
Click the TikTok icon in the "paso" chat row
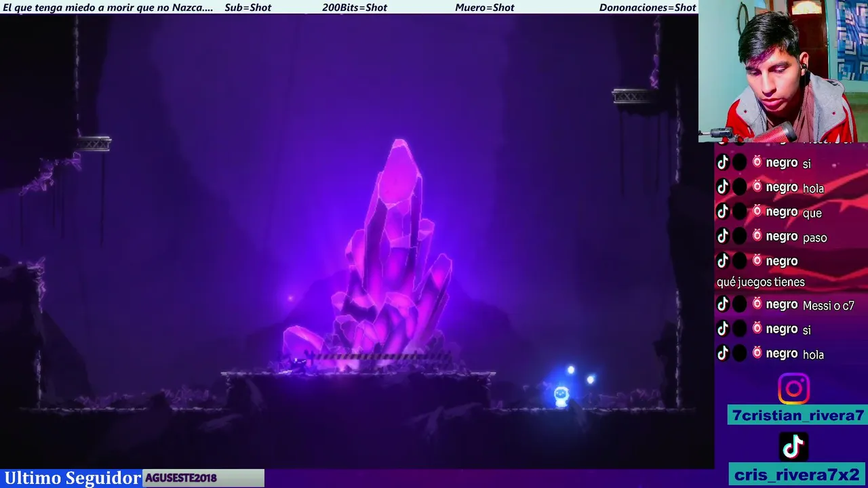coord(723,236)
